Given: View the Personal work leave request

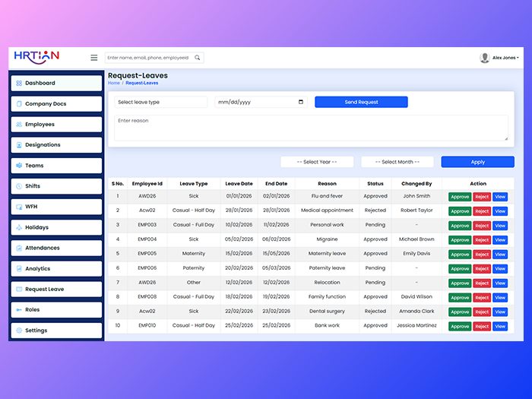Looking at the screenshot, I should point(500,226).
